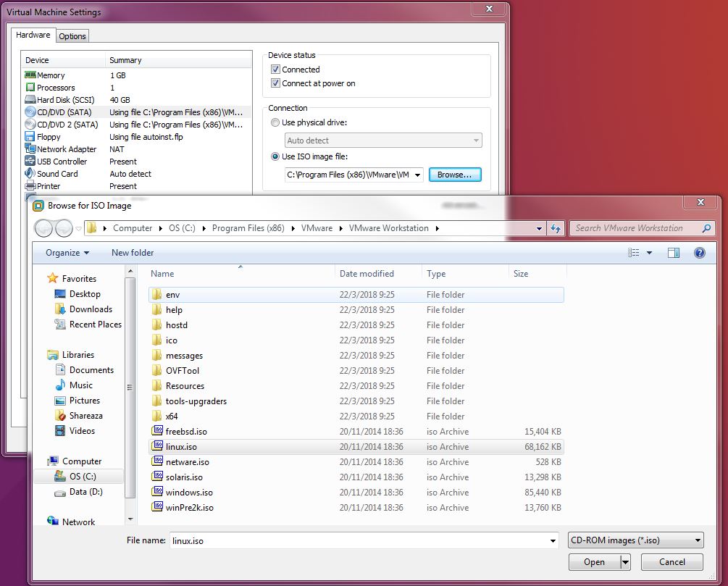The height and width of the screenshot is (586, 728).
Task: Click the change view icon
Action: click(x=634, y=253)
